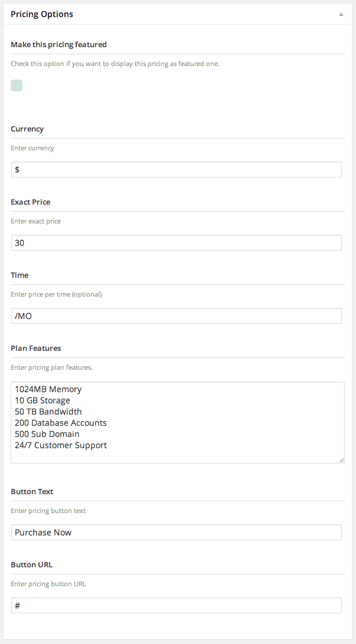Screen dimensions: 356x644
Task: Click the Button URL field containing #
Action: click(176, 606)
